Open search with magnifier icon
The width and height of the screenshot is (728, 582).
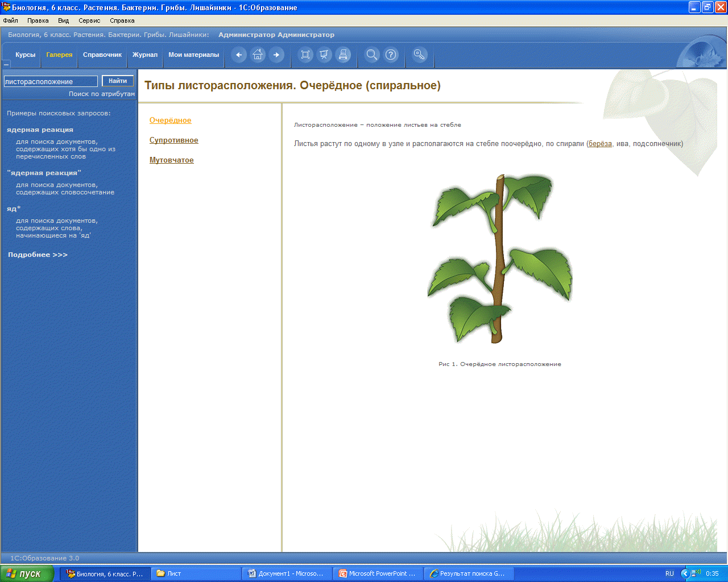click(x=372, y=55)
